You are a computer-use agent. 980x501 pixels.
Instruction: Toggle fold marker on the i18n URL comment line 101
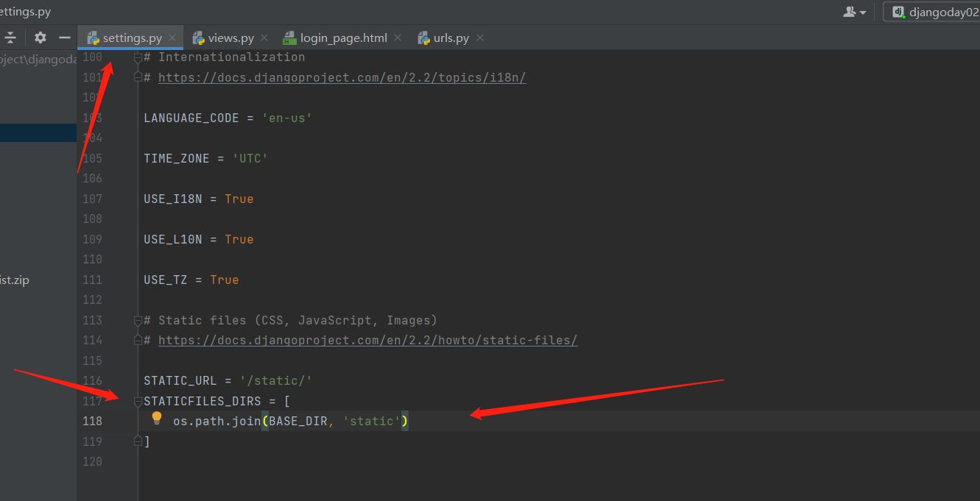click(138, 77)
